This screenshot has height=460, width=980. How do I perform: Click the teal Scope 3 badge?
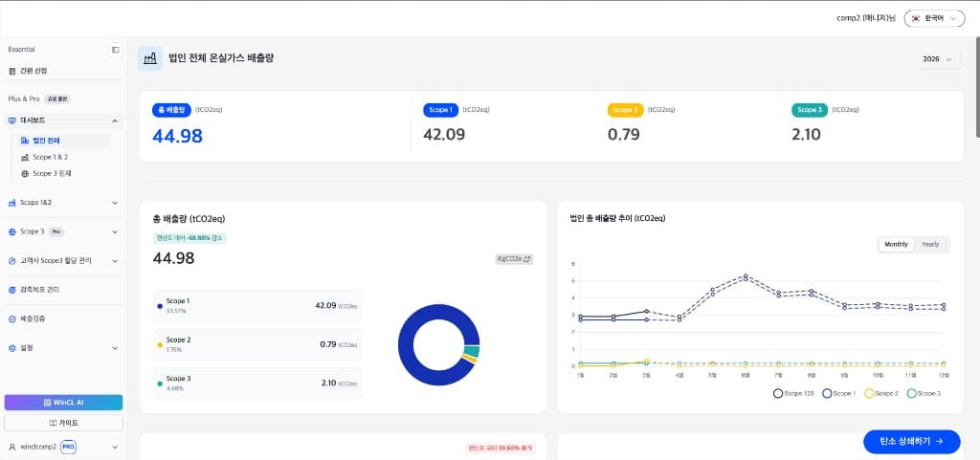[810, 110]
